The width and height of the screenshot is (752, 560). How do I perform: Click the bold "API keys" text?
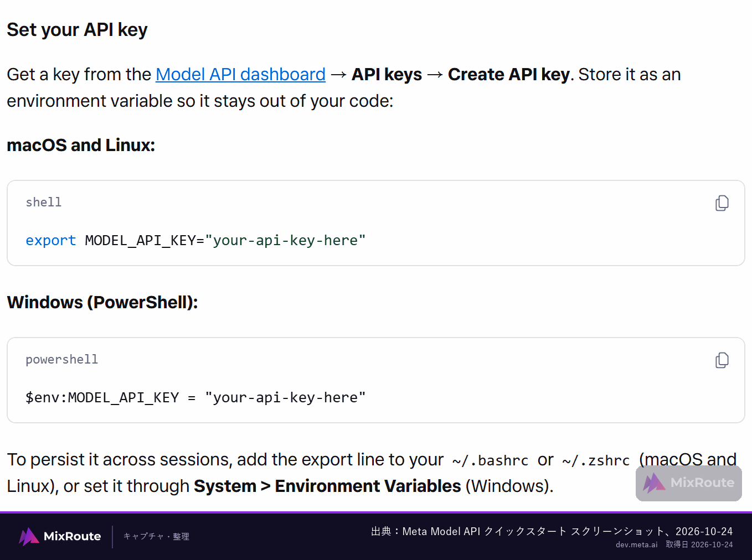point(387,74)
